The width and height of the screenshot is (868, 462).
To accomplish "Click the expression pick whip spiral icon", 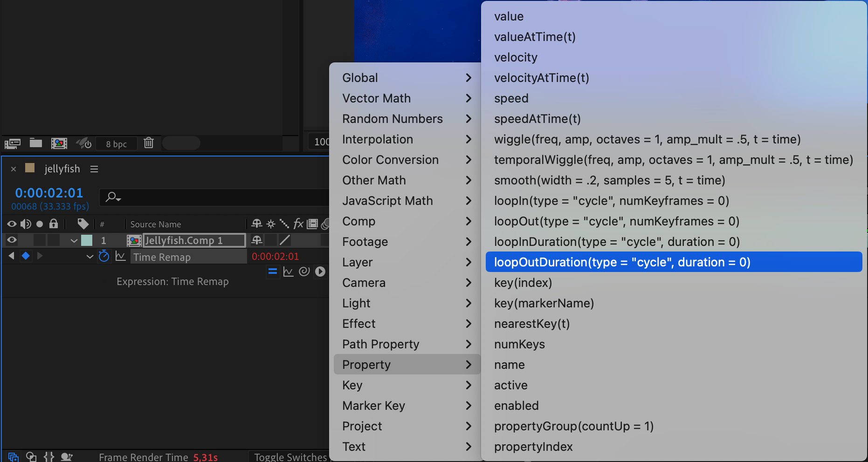I will click(x=304, y=272).
